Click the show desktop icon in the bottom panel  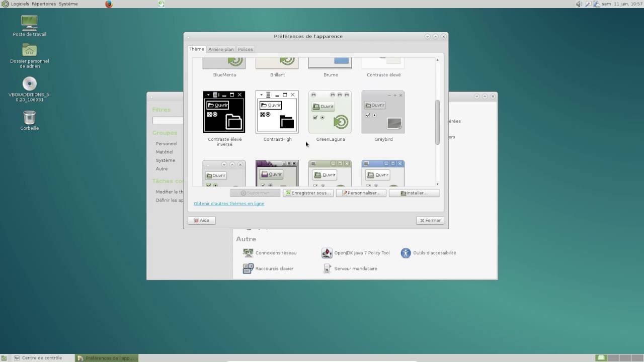(x=4, y=358)
